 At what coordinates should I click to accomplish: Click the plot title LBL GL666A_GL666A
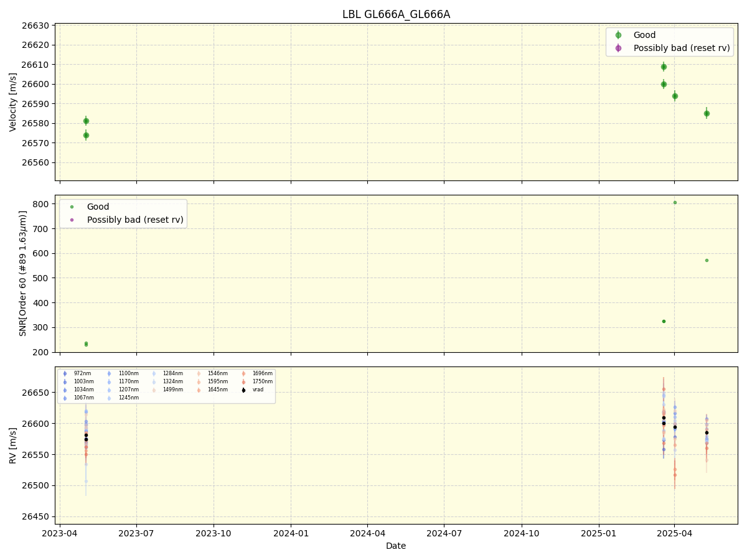pos(396,14)
